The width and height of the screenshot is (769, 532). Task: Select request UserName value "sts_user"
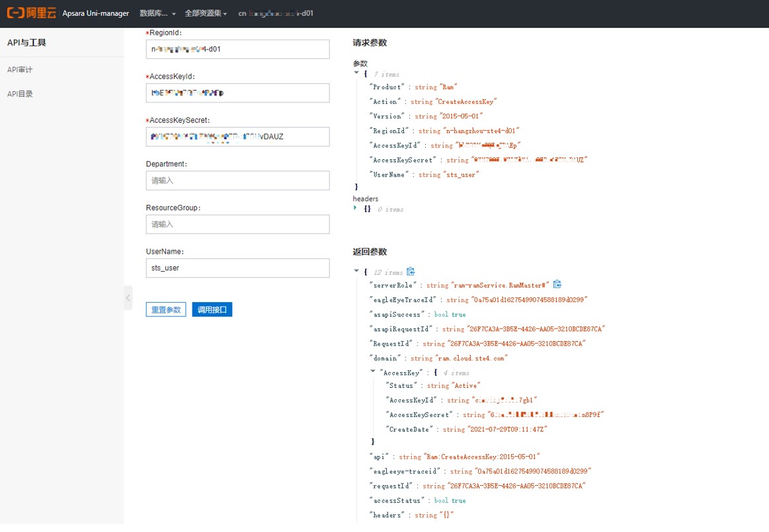pyautogui.click(x=461, y=174)
